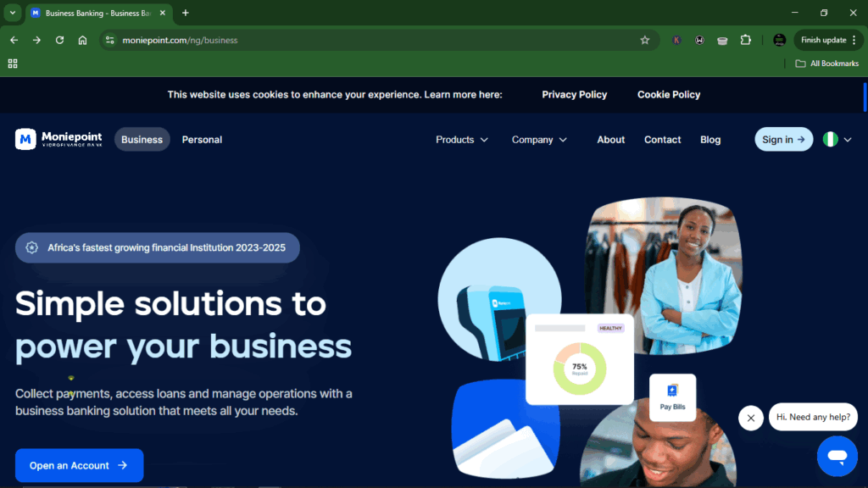
Task: Open the apps grid icon in the bookmarks bar
Action: [13, 64]
